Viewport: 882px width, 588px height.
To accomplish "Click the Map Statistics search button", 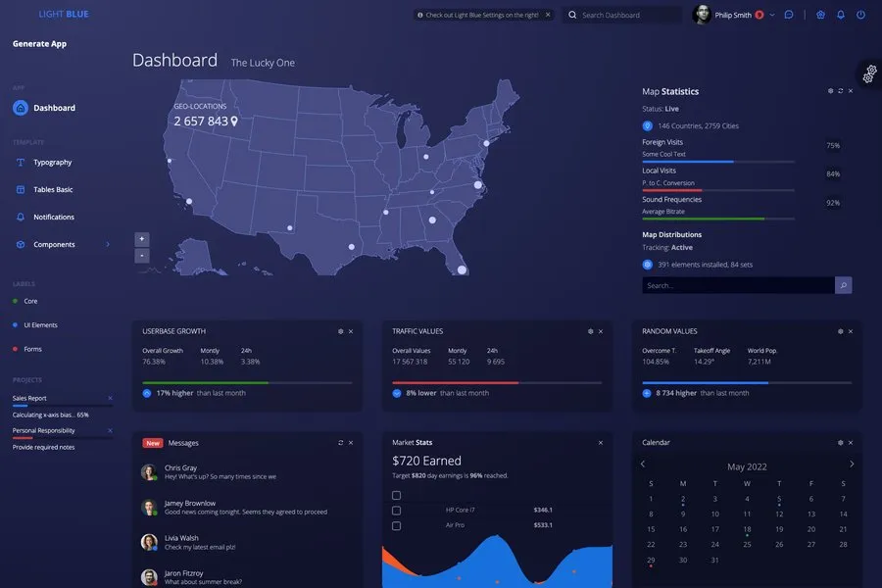I will (843, 285).
